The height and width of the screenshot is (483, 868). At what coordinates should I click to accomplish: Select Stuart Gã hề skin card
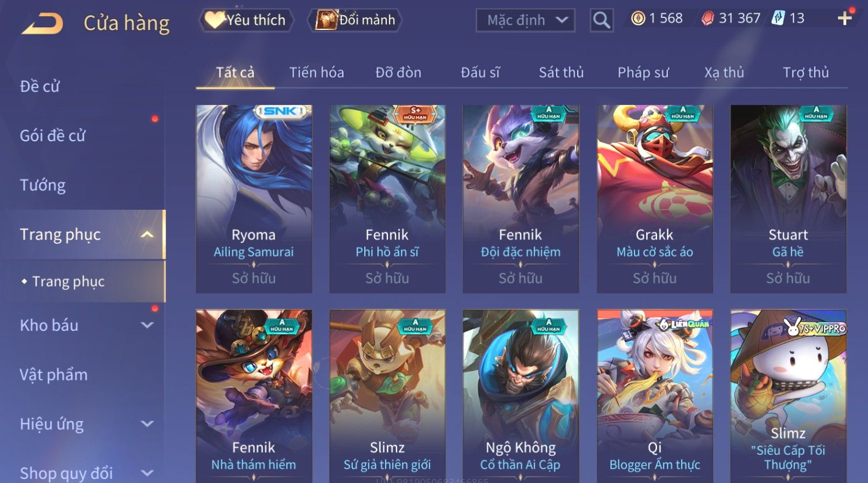pos(788,199)
